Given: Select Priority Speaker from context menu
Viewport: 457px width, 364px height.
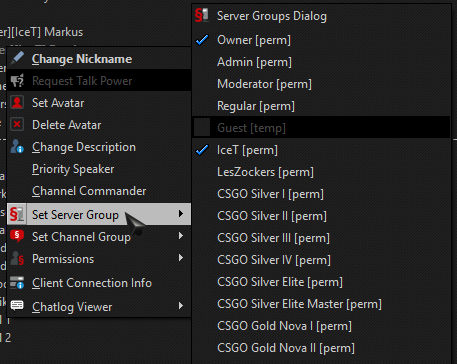Looking at the screenshot, I should pyautogui.click(x=73, y=169).
